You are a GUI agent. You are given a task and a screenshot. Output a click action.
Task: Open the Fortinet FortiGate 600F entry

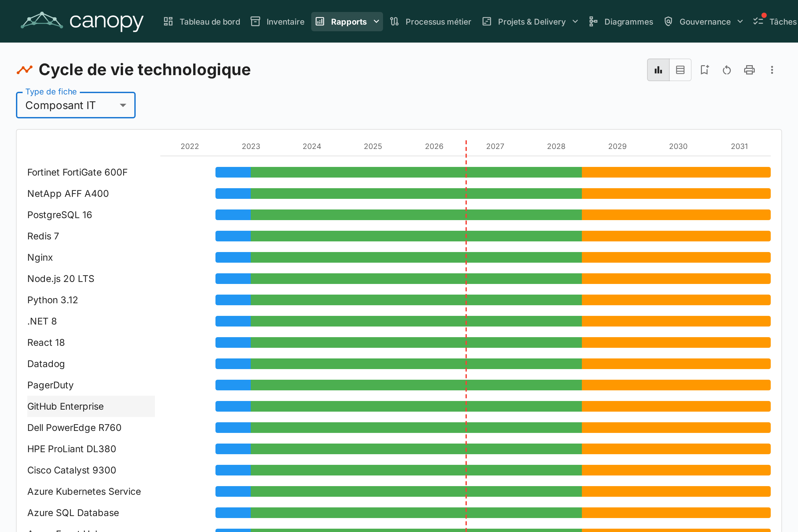click(77, 172)
